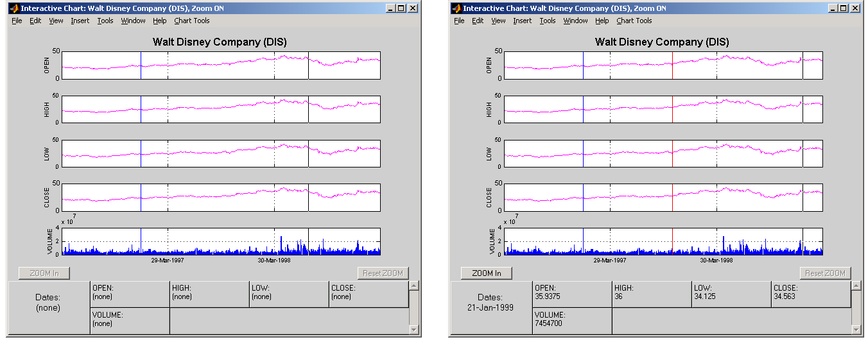Open Window menu in left window

pos(134,21)
